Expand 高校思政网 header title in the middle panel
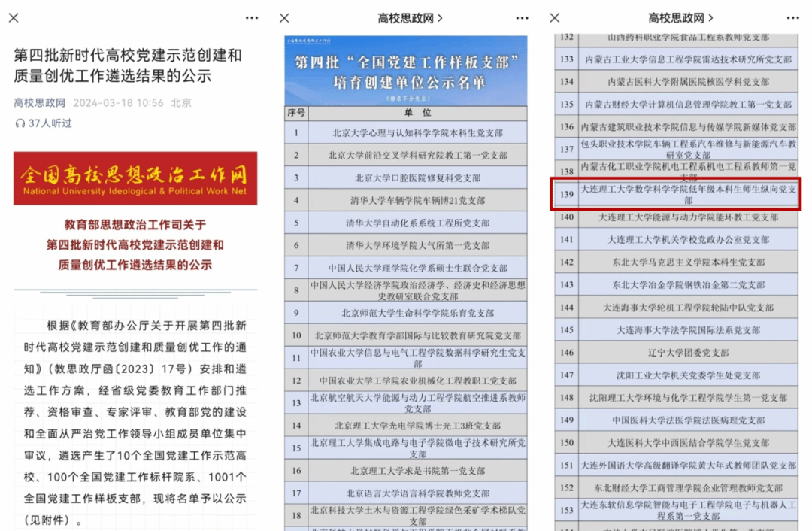 click(x=409, y=18)
